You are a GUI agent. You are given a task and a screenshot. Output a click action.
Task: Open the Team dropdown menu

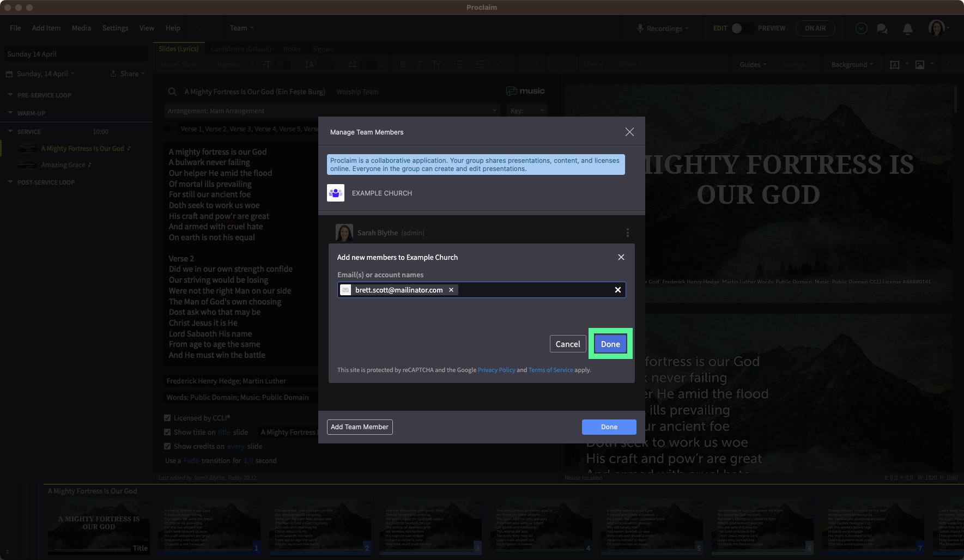point(241,28)
